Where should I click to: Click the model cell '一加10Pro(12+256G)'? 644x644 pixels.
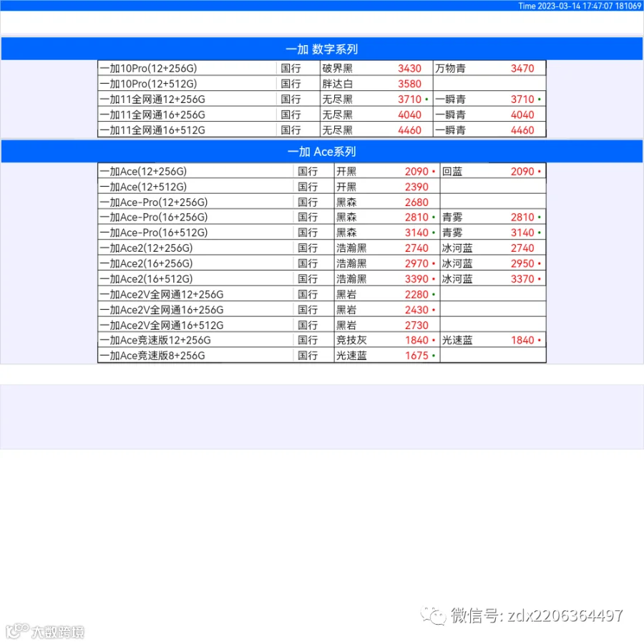pyautogui.click(x=148, y=68)
